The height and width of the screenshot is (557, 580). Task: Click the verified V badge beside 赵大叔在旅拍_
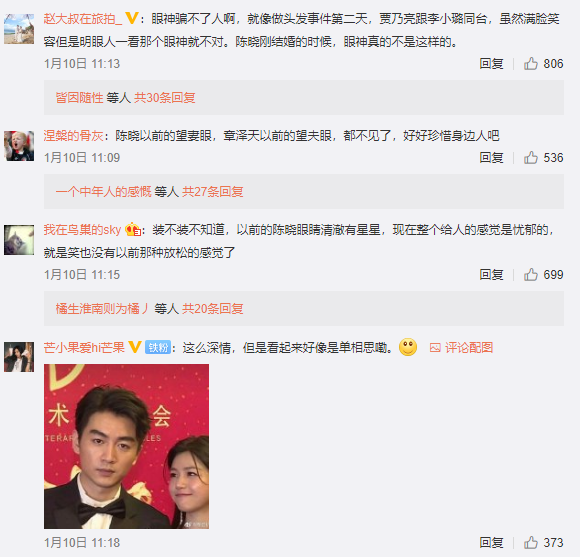(132, 18)
